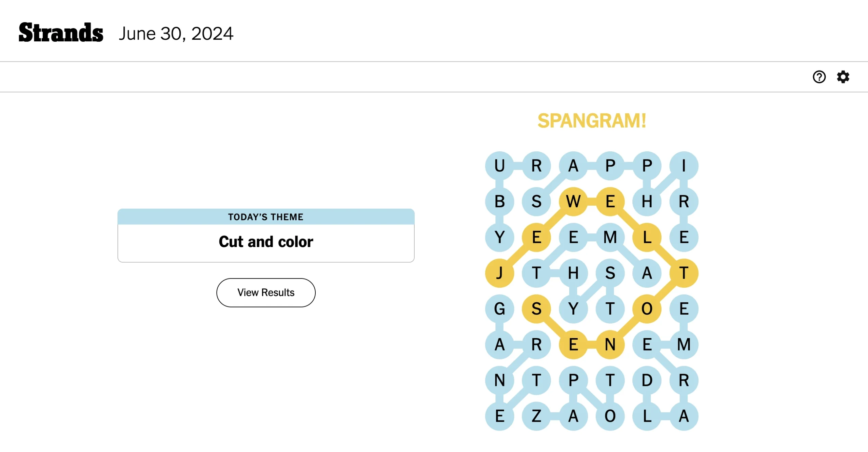Select the letter D tile

pyautogui.click(x=647, y=380)
